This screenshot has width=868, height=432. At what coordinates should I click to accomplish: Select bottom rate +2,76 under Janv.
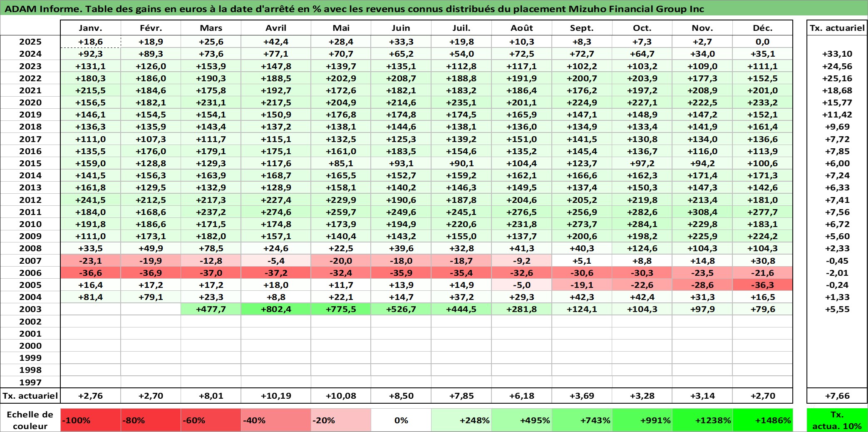(x=90, y=396)
